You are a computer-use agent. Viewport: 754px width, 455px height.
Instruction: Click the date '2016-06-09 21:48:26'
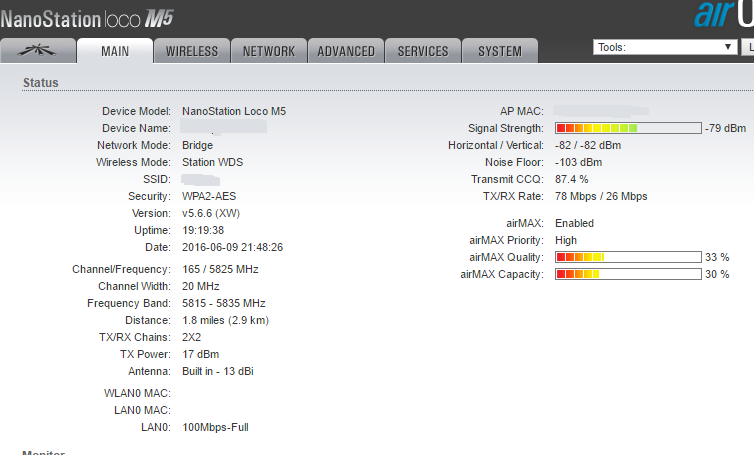pos(232,247)
